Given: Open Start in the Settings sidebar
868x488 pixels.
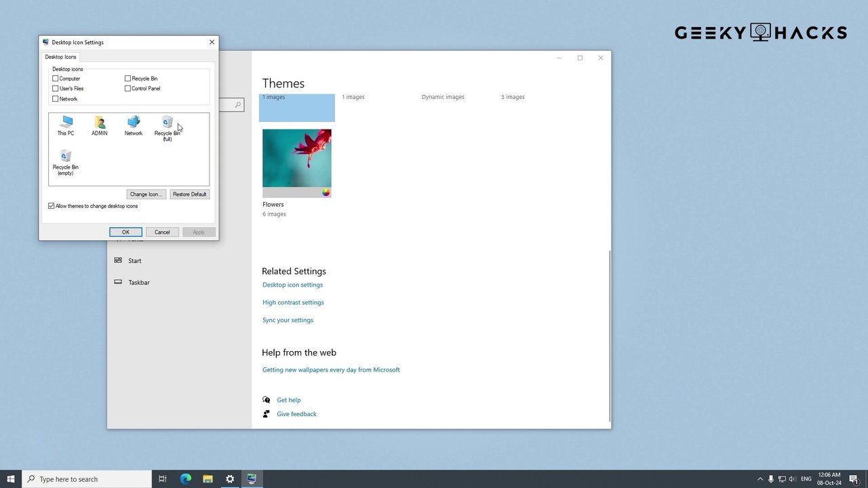Looking at the screenshot, I should 135,260.
